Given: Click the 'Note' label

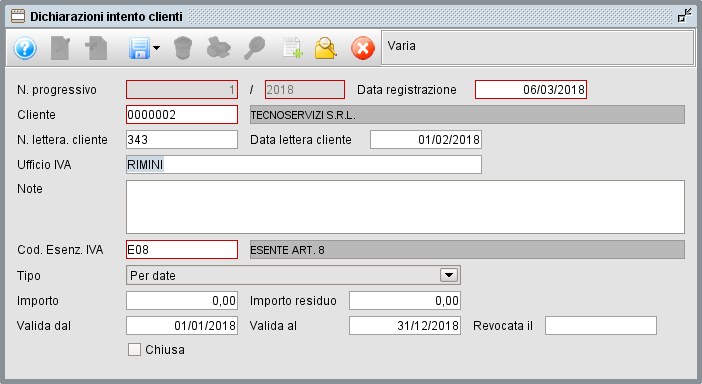Looking at the screenshot, I should 30,189.
